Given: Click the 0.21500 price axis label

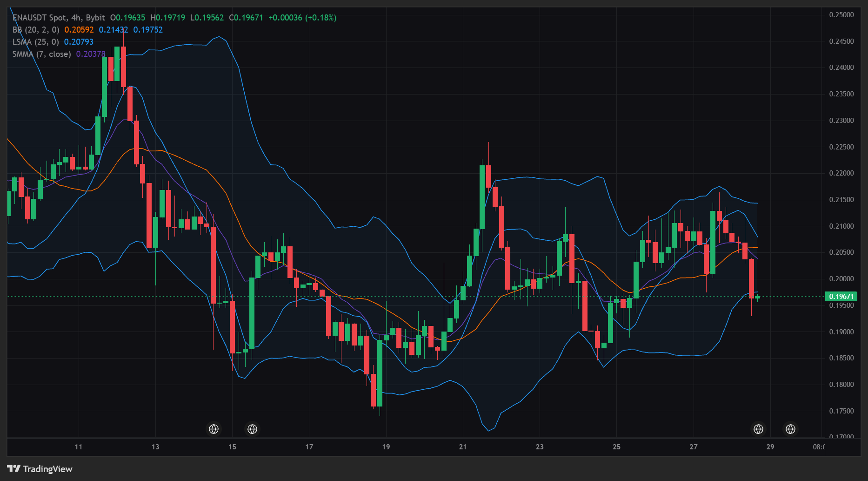Looking at the screenshot, I should pos(841,200).
